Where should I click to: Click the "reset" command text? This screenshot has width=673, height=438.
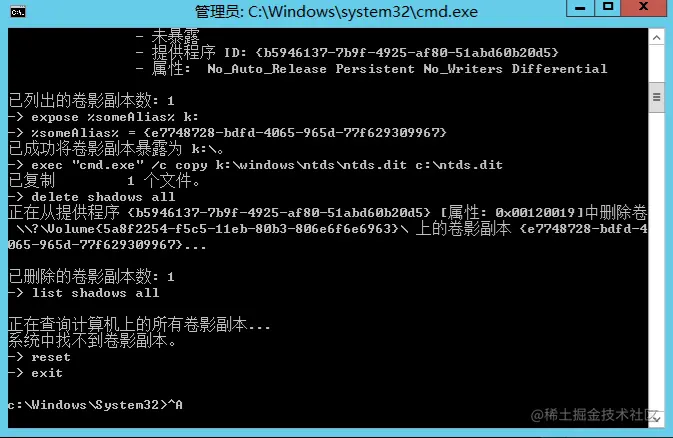coord(51,357)
